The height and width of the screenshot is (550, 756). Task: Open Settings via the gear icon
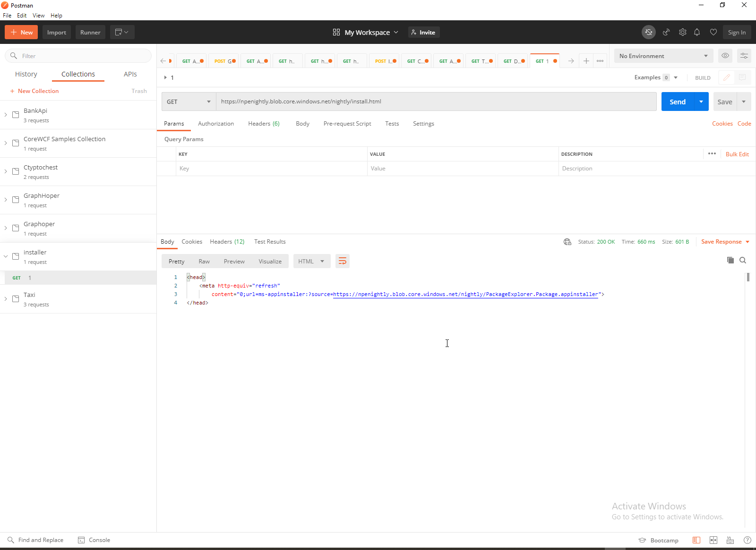pyautogui.click(x=683, y=32)
